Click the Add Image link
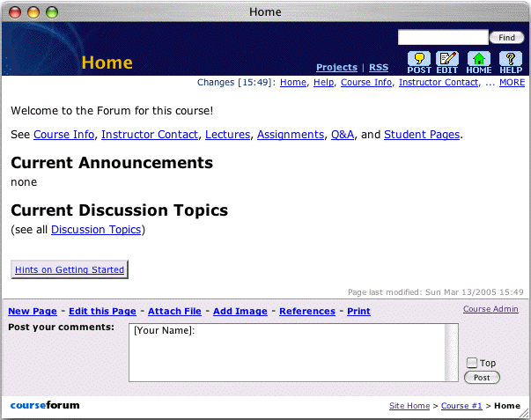 coord(240,312)
